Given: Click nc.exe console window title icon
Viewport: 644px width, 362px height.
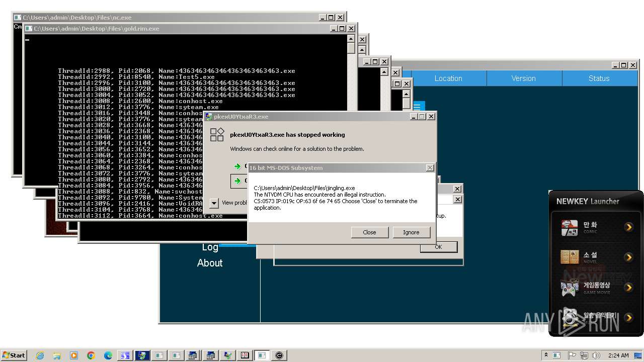Looking at the screenshot, I should 18,18.
